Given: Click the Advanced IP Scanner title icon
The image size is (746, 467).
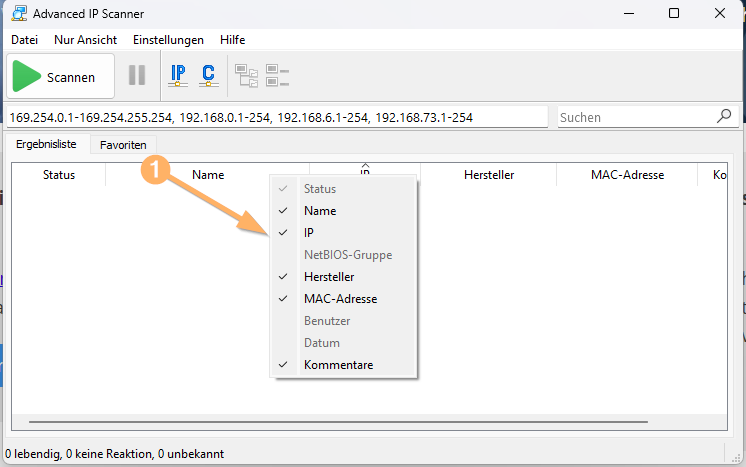Looking at the screenshot, I should point(19,13).
